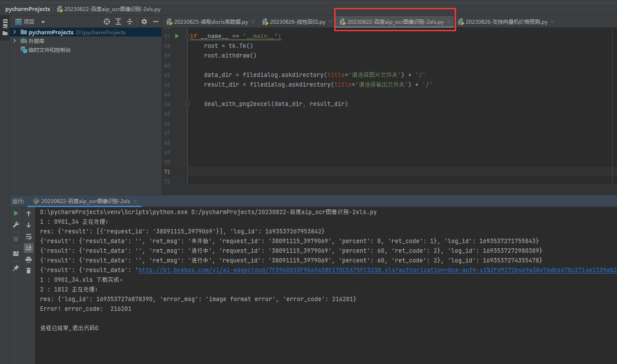
Task: Open run configuration settings wrench icon
Action: tap(16, 225)
